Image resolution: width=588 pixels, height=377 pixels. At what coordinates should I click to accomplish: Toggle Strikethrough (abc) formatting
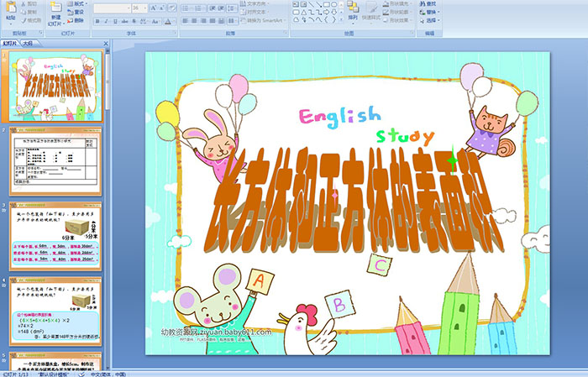coord(124,21)
